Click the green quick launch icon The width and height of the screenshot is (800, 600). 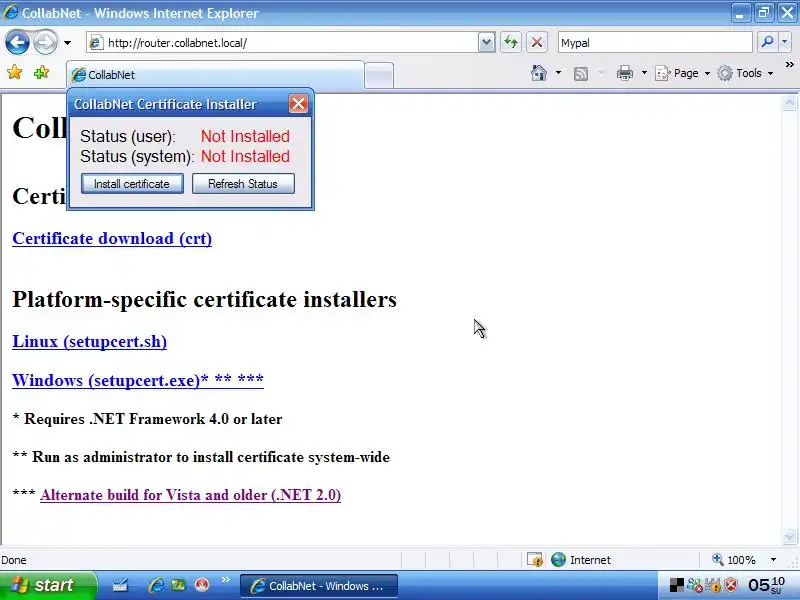178,585
